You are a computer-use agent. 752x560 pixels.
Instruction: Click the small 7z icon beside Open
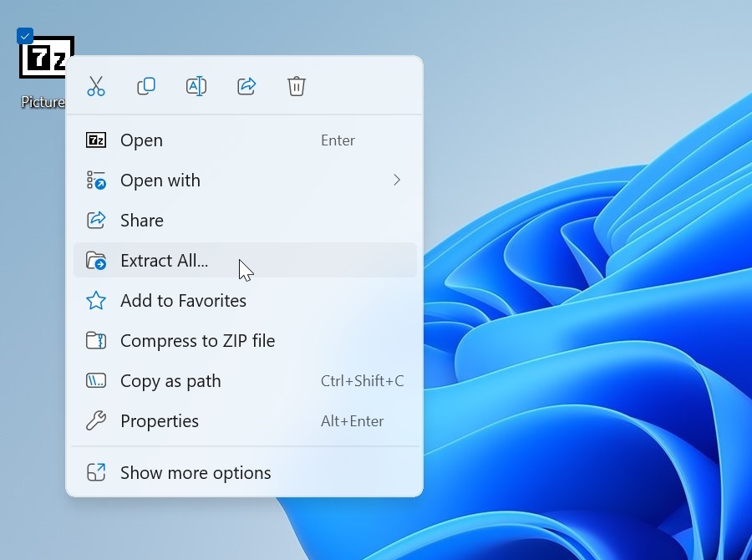pyautogui.click(x=96, y=140)
